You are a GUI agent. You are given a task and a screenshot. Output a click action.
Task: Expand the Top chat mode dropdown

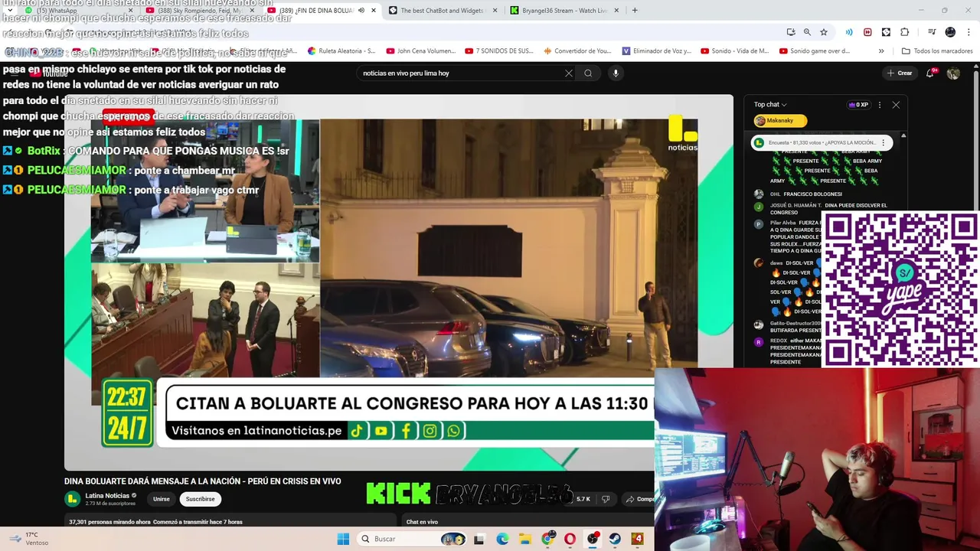click(x=770, y=105)
